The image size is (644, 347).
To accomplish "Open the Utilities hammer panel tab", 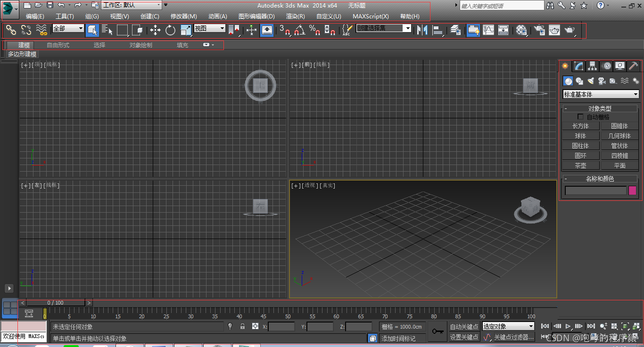I will (634, 66).
